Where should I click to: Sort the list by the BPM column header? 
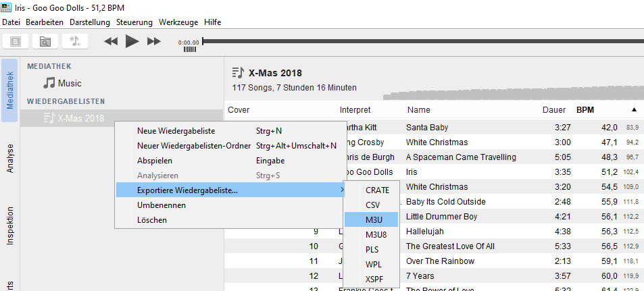click(x=585, y=109)
